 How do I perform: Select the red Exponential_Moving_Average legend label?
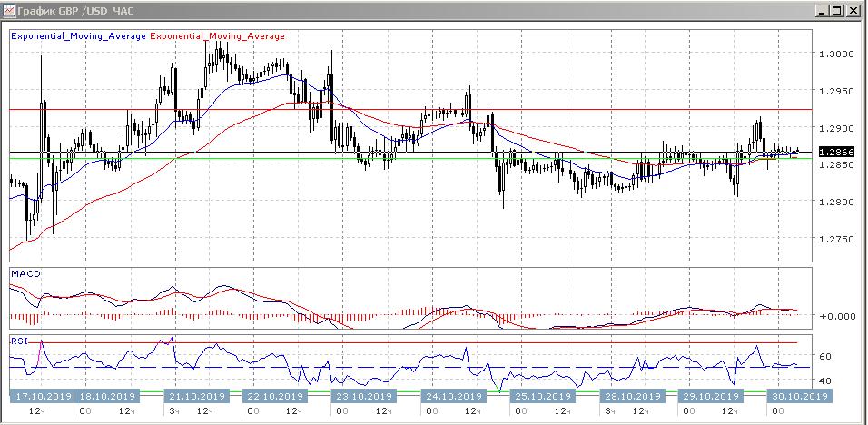[216, 36]
